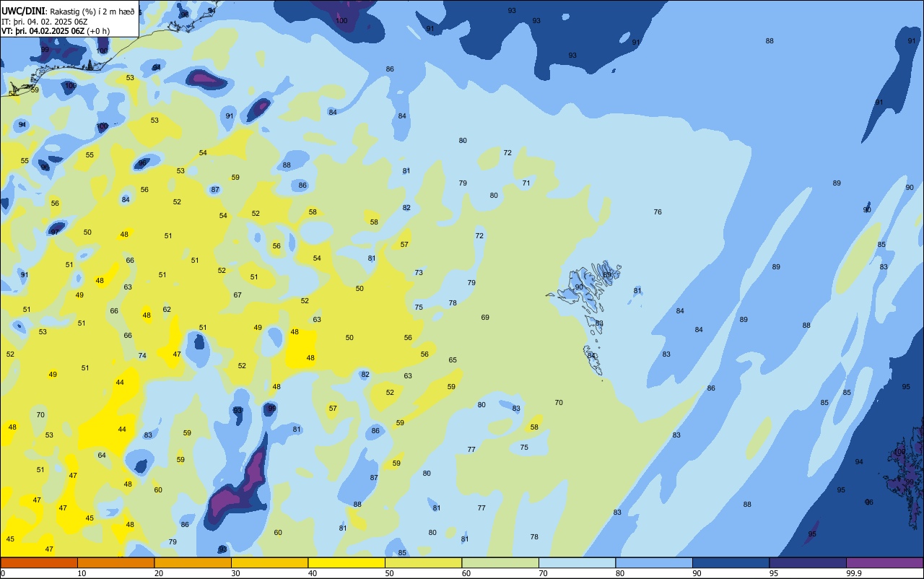Choose the pale green 60–70 legend swatch
924x579 pixels.
[500, 562]
